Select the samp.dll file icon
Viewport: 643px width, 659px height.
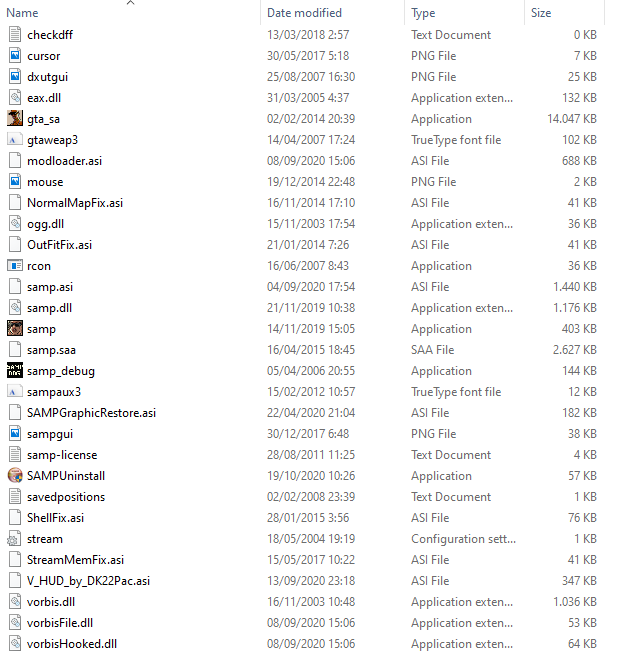pyautogui.click(x=15, y=308)
